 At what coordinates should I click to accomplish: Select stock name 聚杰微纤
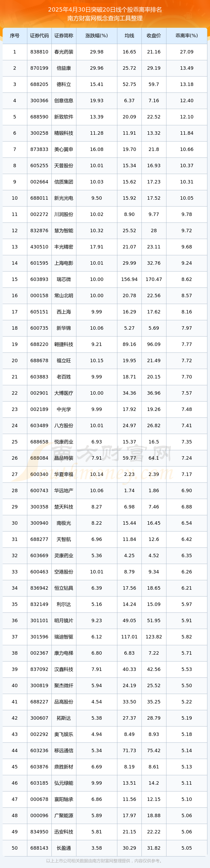tap(64, 685)
